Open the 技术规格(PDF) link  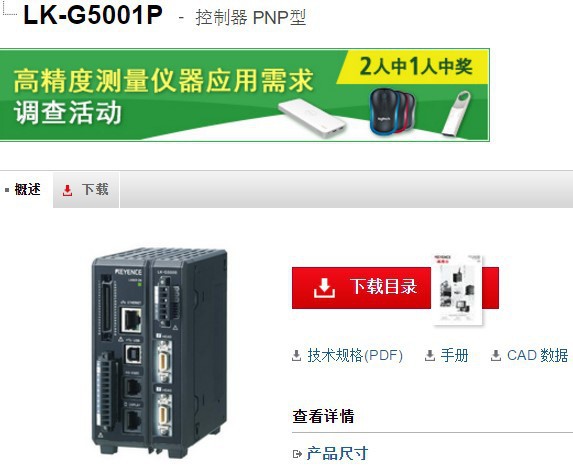click(x=355, y=355)
